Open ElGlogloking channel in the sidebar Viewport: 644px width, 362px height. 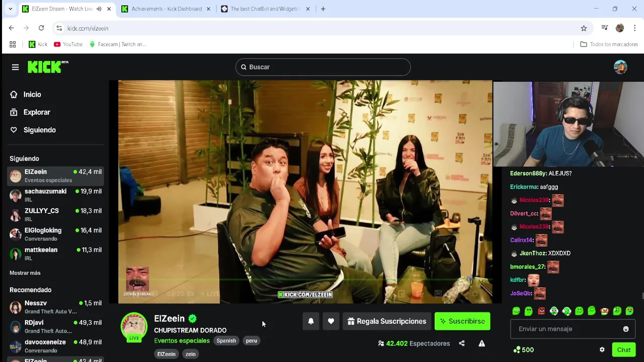point(55,234)
